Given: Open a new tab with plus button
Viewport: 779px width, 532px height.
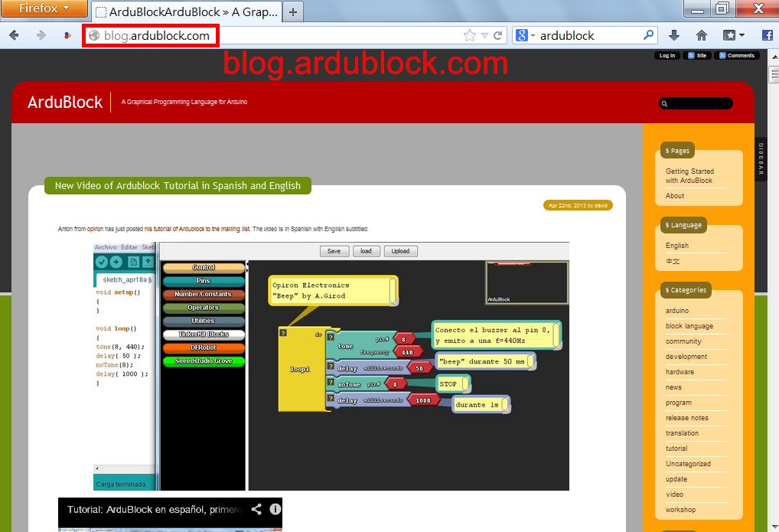Looking at the screenshot, I should 293,12.
